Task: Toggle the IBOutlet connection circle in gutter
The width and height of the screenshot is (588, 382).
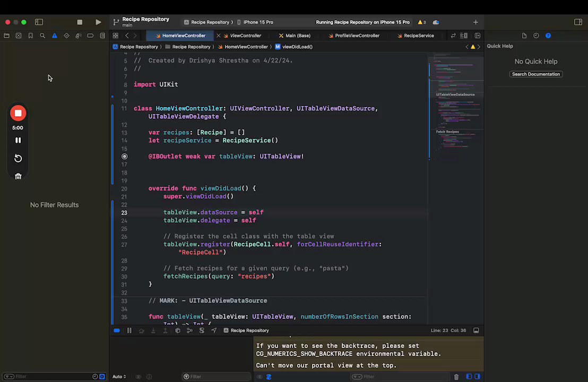Action: click(x=124, y=157)
